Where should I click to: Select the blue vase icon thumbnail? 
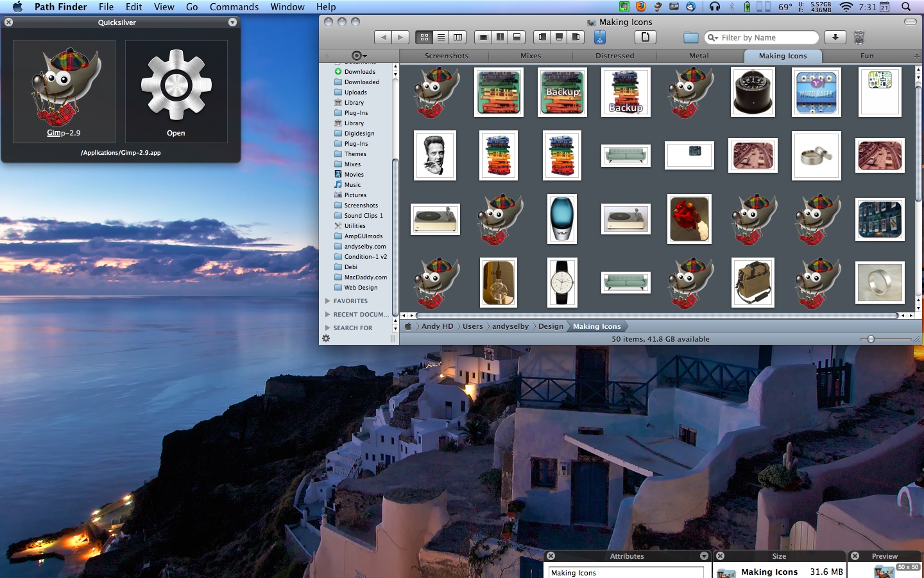coord(562,219)
